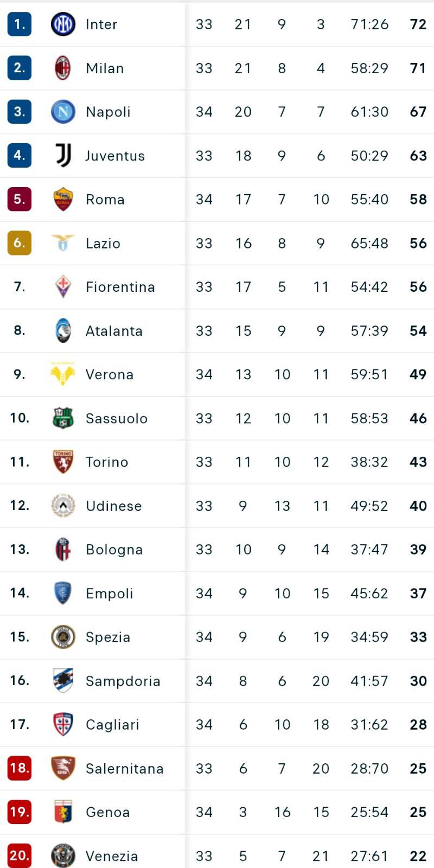Open the Torino team name link
434x868 pixels.
[x=107, y=462]
